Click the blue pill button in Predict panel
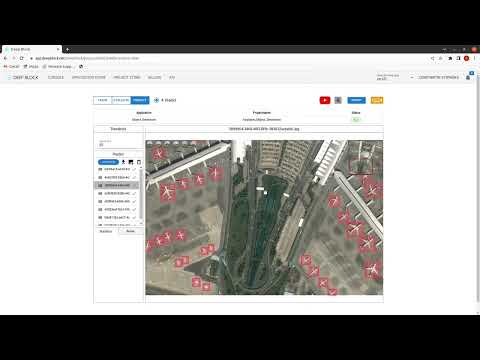Screen dimensions: 480x360 click(108, 162)
